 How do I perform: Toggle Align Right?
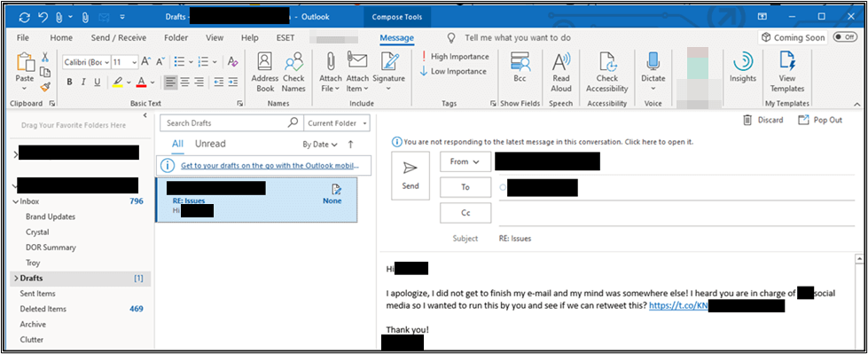(199, 82)
